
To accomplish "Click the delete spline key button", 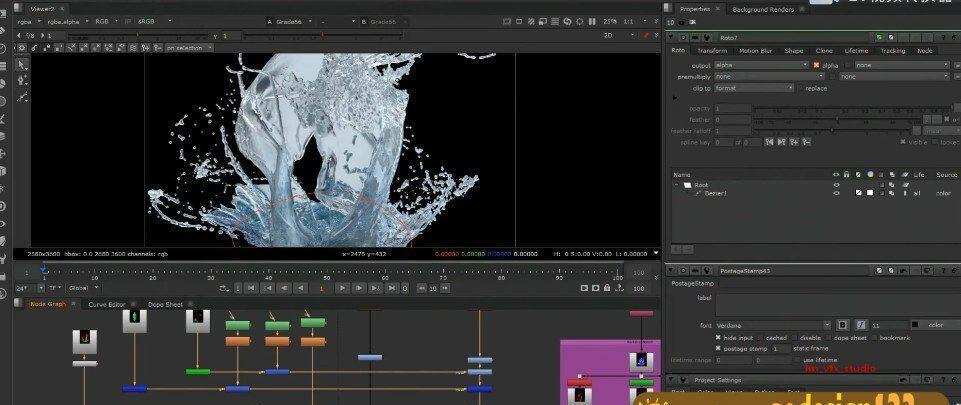I will tap(807, 142).
